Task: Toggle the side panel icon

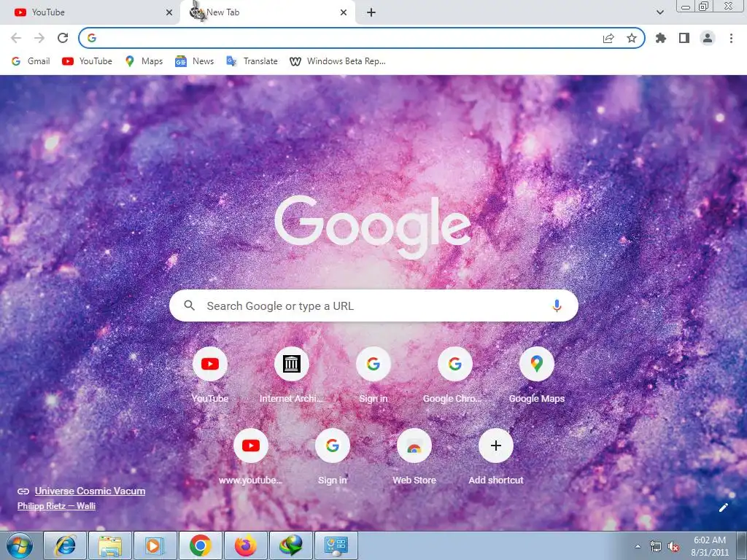Action: click(684, 38)
